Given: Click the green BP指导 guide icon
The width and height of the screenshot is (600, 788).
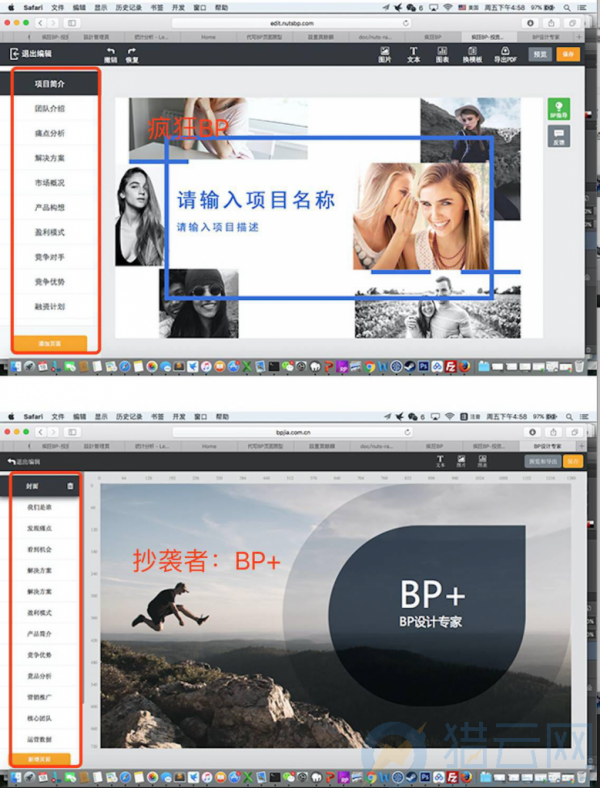Looking at the screenshot, I should click(x=559, y=108).
